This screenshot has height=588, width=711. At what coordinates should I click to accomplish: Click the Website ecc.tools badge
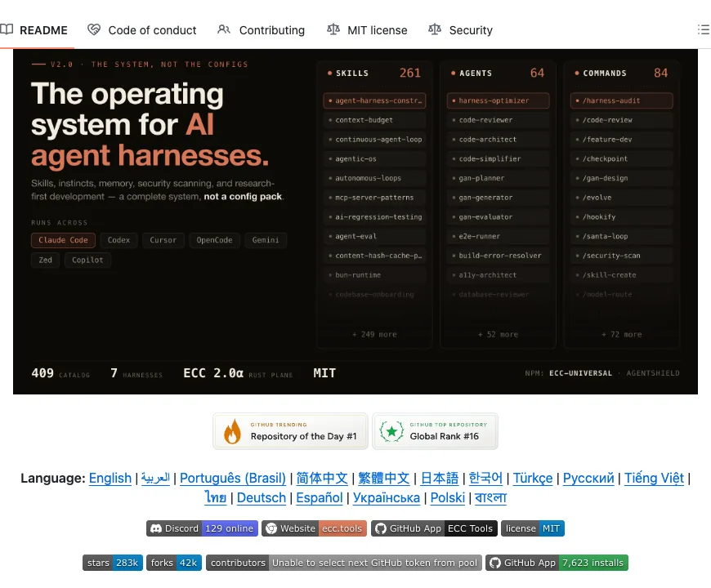[x=315, y=528]
